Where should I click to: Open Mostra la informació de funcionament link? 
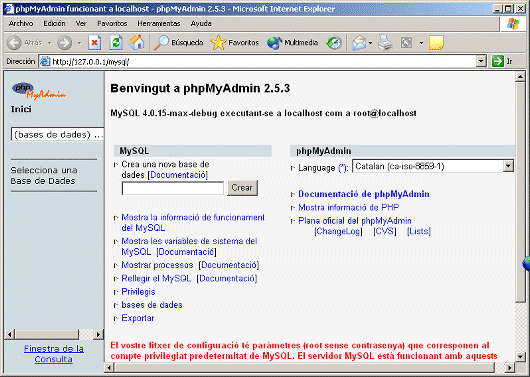coord(193,222)
